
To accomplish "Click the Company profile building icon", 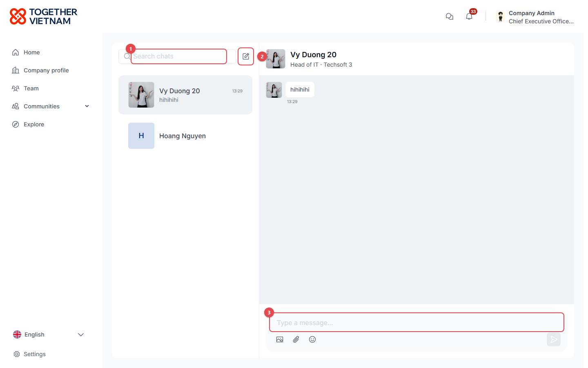I will pos(16,70).
